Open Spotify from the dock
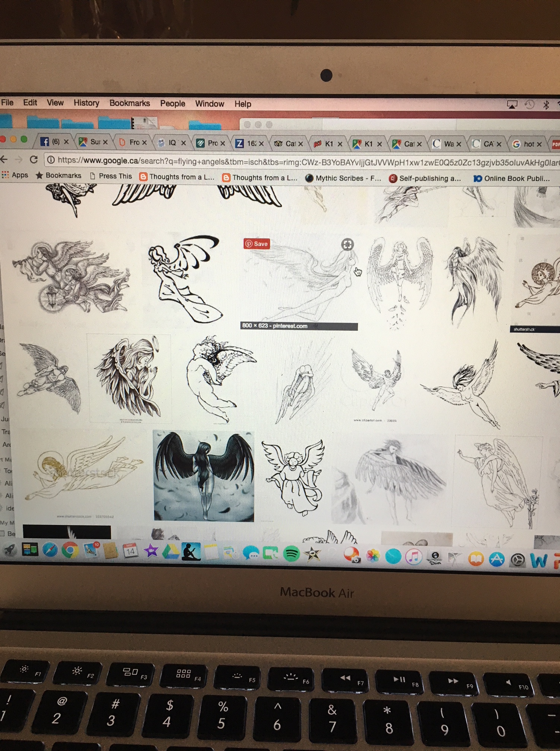Image resolution: width=560 pixels, height=751 pixels. pos(291,554)
